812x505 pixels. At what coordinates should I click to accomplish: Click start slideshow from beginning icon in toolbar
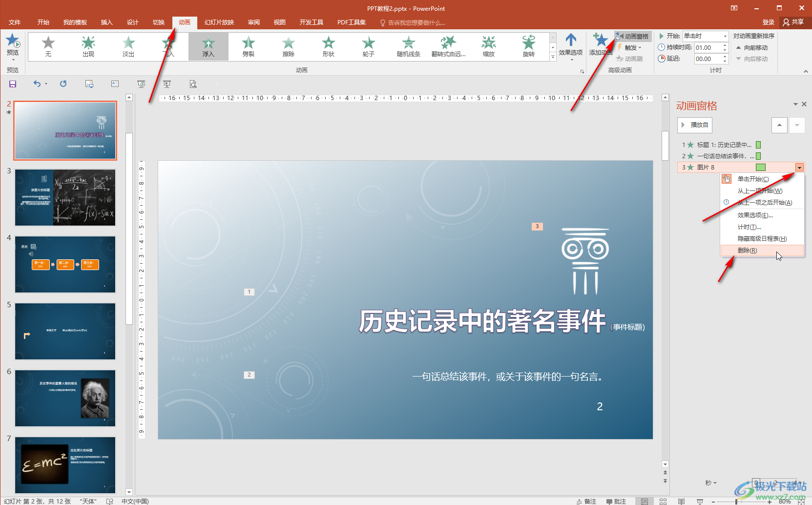tap(141, 84)
